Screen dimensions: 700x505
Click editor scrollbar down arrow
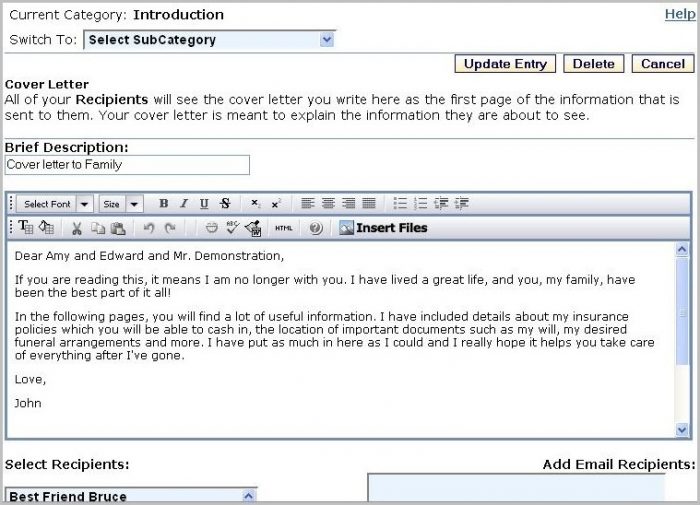pos(682,430)
